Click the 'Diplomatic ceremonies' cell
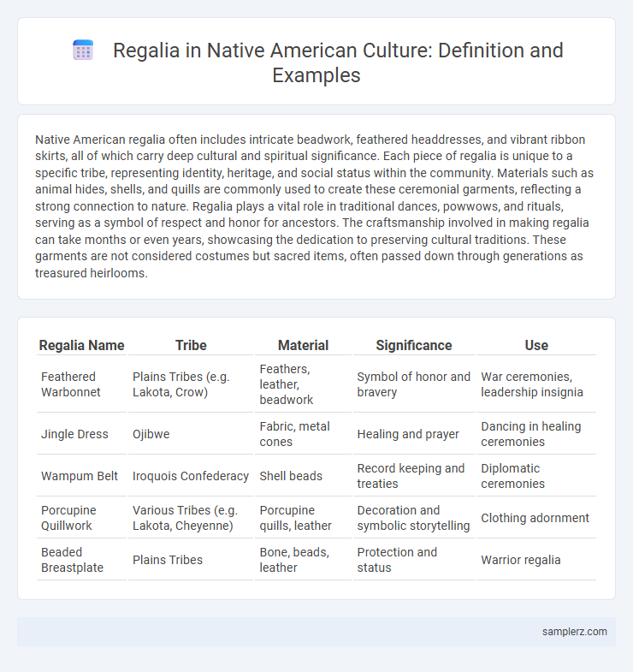The image size is (633, 672). tap(536, 476)
